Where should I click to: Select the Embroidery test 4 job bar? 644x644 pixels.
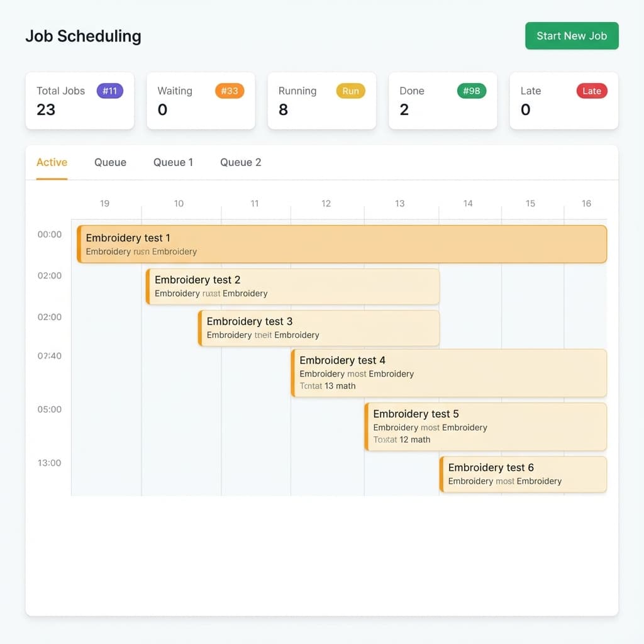[x=449, y=372]
